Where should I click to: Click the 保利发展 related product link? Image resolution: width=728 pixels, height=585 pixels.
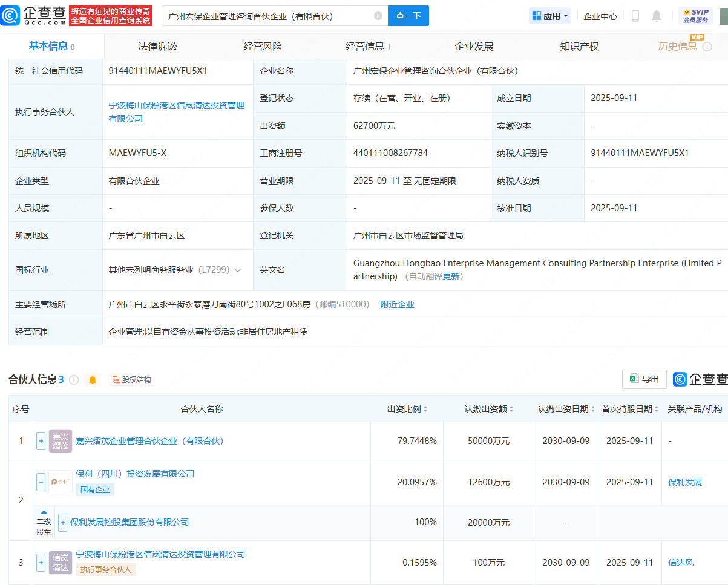(685, 482)
